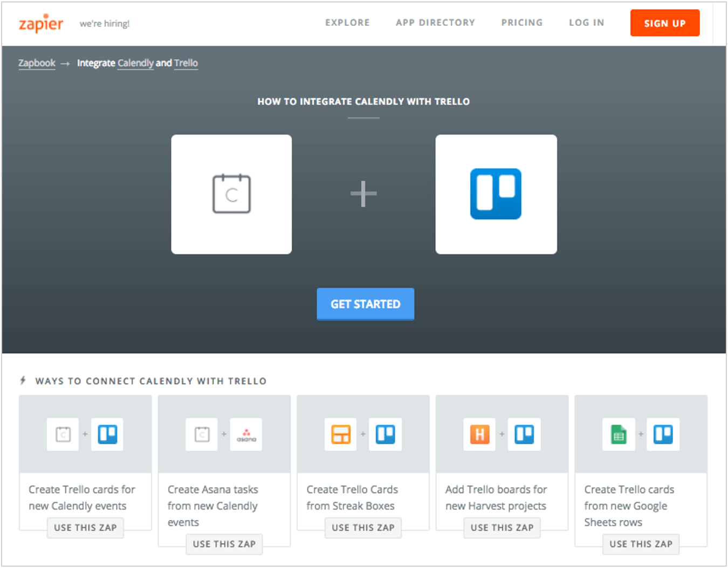Follow the Calendly breadcrumb link
Viewport: 728px width, 568px height.
click(x=135, y=63)
